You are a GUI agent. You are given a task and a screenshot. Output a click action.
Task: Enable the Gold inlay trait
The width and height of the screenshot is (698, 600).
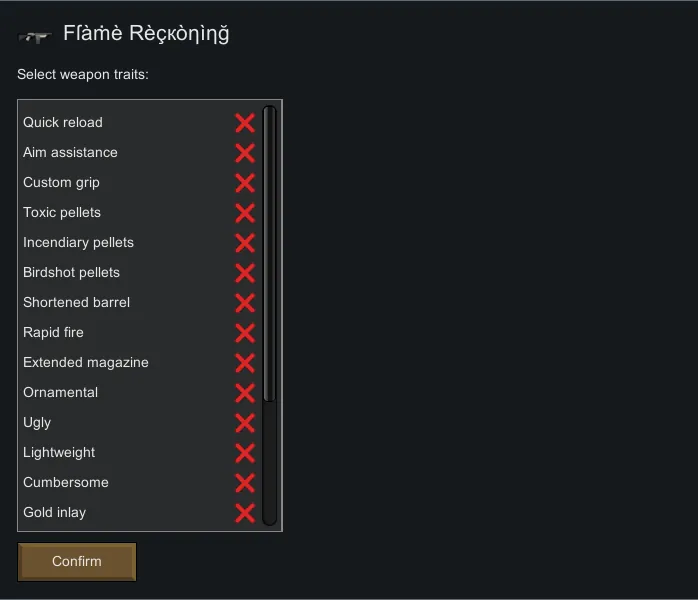click(245, 513)
